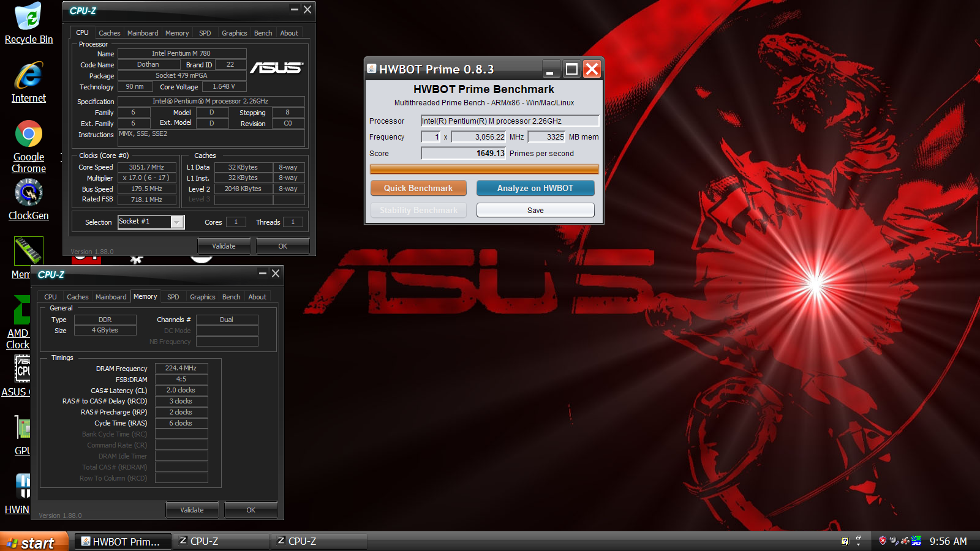Open the Graphics tab in the top CPU-Z
This screenshot has width=980, height=551.
235,33
